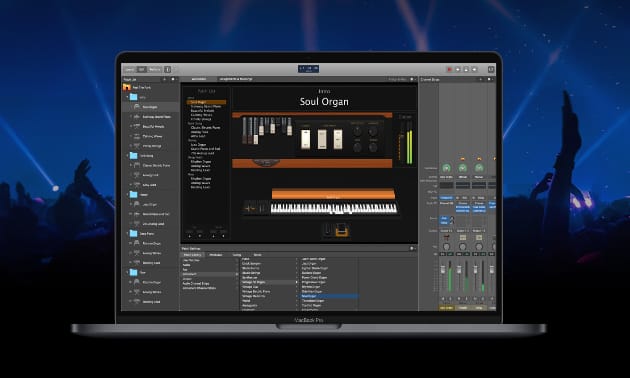The image size is (630, 378).
Task: Collapse the second blue set folder
Action: point(128,155)
